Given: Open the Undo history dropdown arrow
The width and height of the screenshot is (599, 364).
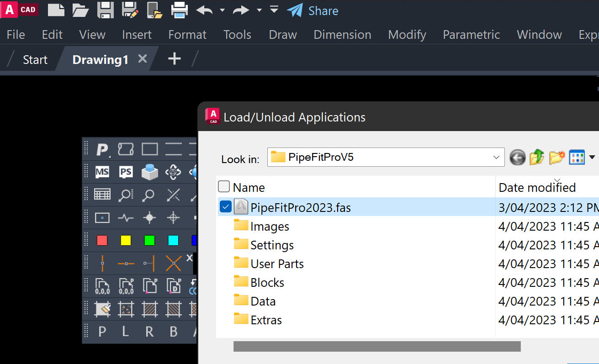Looking at the screenshot, I should pyautogui.click(x=223, y=10).
